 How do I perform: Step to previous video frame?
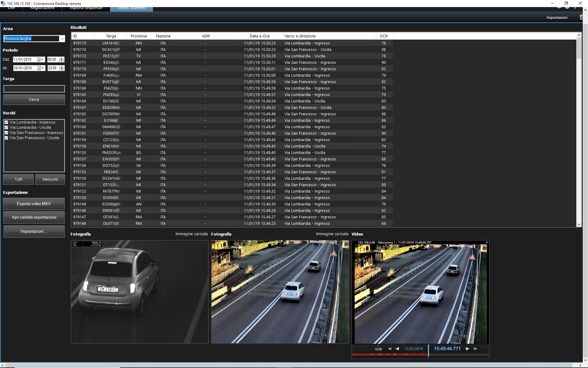[390, 349]
